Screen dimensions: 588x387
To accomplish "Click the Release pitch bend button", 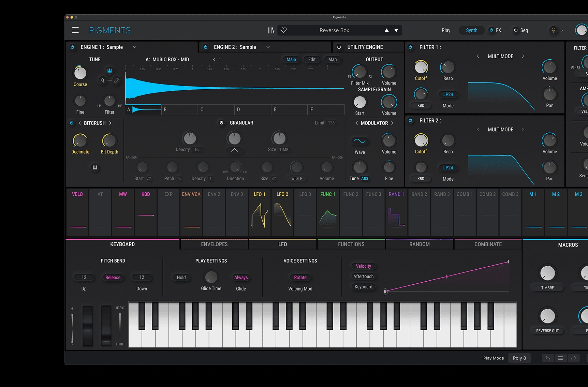I will [113, 278].
